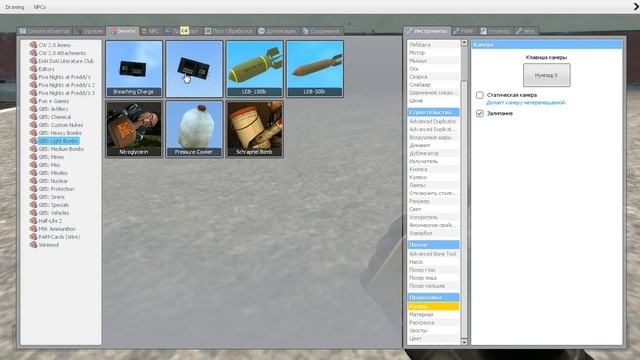640x360 pixels.
Task: Select the highlighted GB5: Light Bombs category
Action: pyautogui.click(x=58, y=141)
